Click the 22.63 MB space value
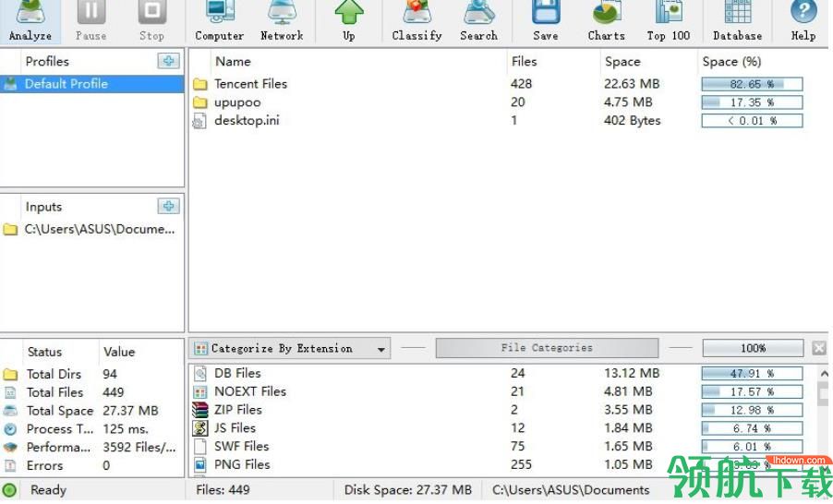 [632, 84]
